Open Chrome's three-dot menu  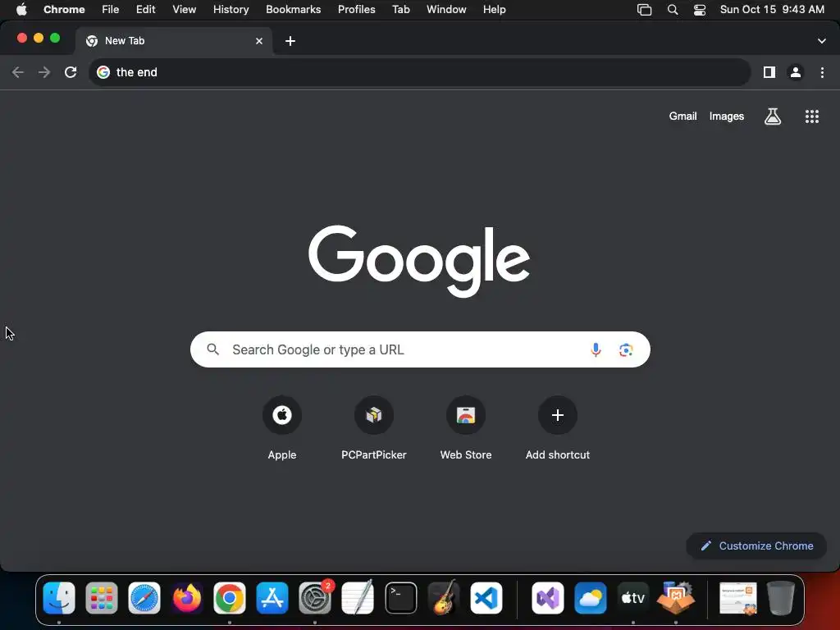coord(822,72)
